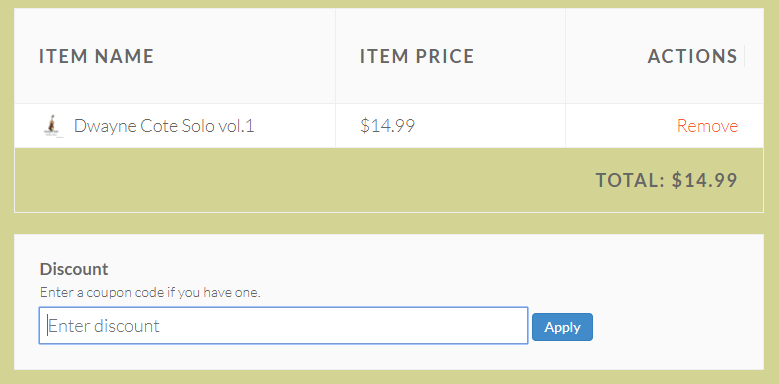Viewport: 779px width, 384px height.
Task: Click the TOTAL: $14.99 summary text
Action: click(x=666, y=180)
